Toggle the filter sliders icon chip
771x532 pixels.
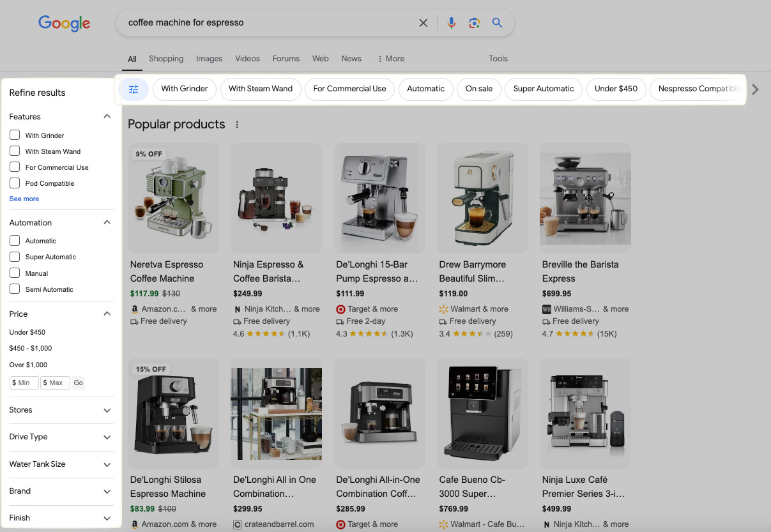tap(134, 89)
